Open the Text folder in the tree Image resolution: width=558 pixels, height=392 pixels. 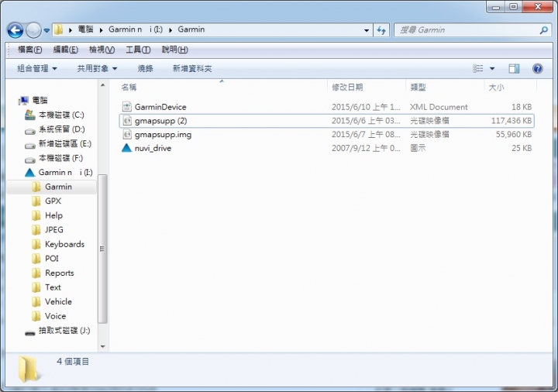(x=53, y=287)
